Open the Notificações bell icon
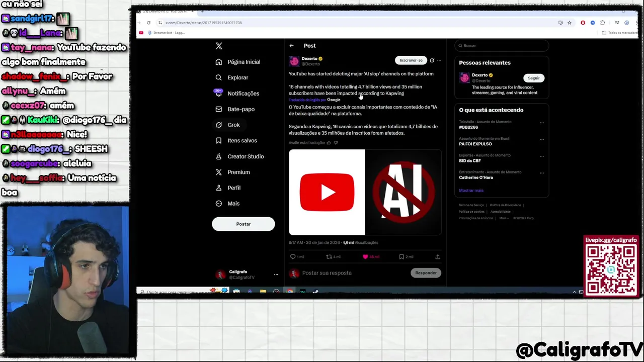 (x=218, y=93)
